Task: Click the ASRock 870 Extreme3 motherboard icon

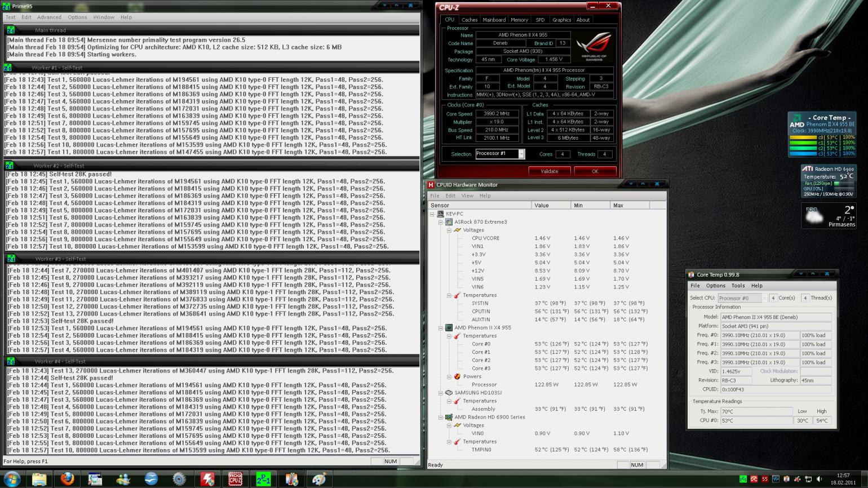Action: point(449,222)
